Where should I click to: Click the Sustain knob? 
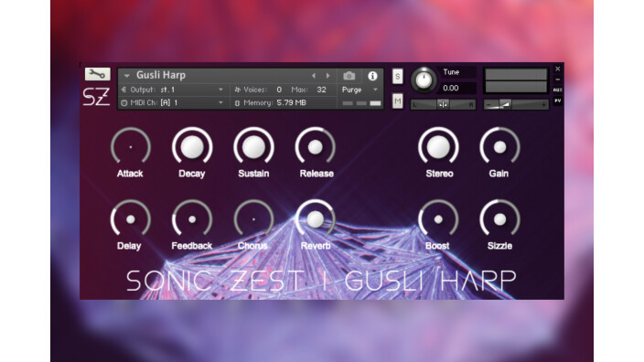coord(253,147)
